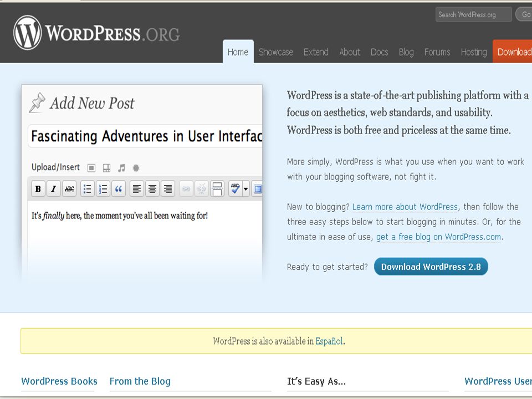532x399 pixels.
Task: Click the Add an Image upload icon
Action: 91,167
